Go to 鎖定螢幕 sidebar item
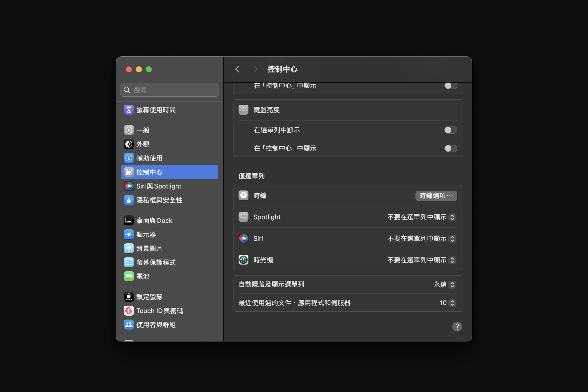This screenshot has height=392, width=588. point(149,297)
